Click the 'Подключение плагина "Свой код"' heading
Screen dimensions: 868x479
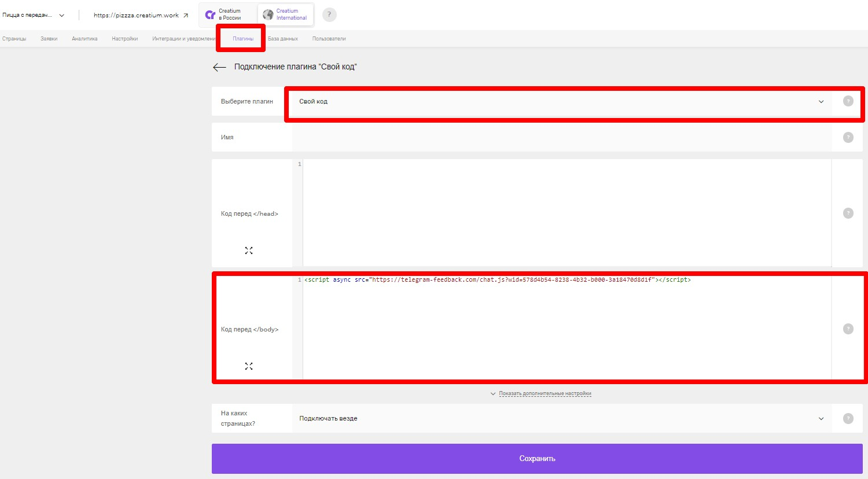tap(296, 67)
